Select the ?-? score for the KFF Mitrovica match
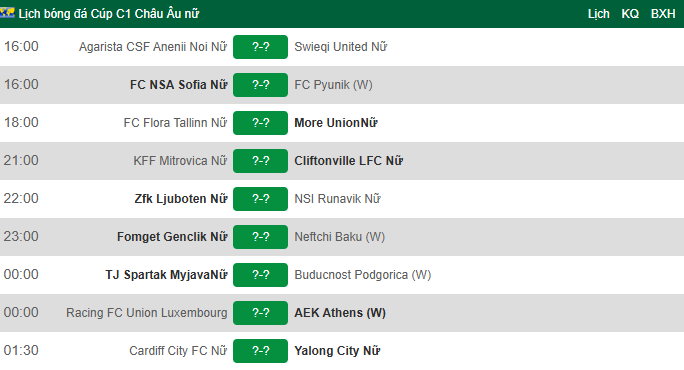This screenshot has height=370, width=684. 260,161
